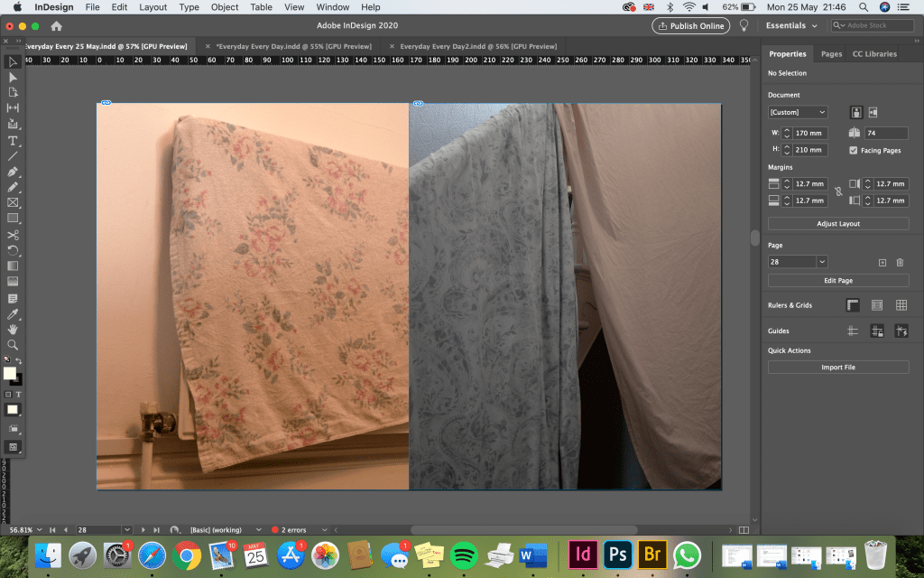Select the Type tool
924x578 pixels.
pyautogui.click(x=13, y=141)
